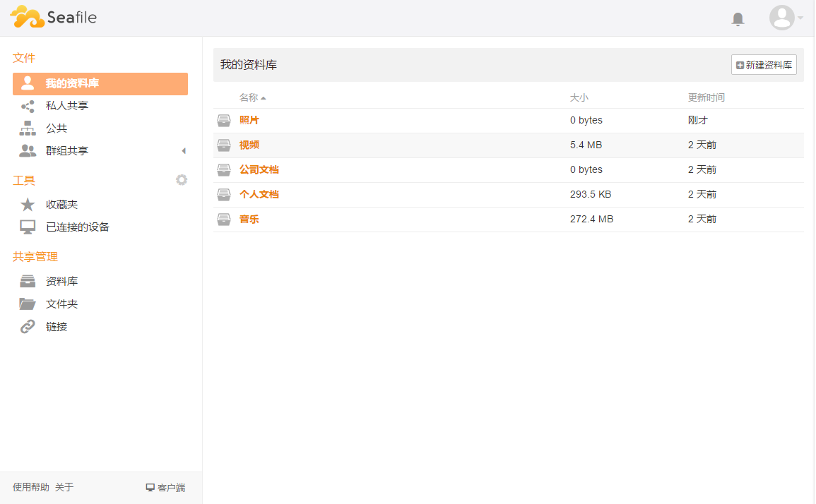Open the 收藏夹 star icon
The height and width of the screenshot is (504, 816).
(x=28, y=205)
